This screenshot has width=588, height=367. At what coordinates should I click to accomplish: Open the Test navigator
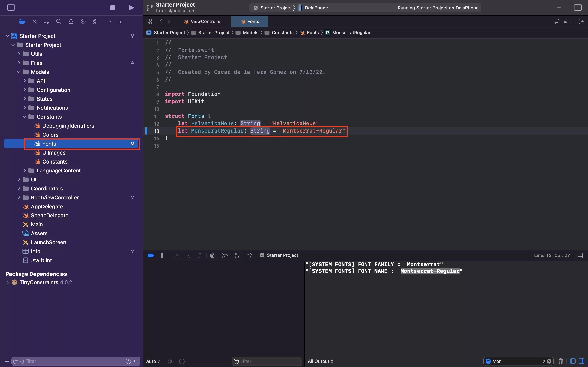click(x=83, y=21)
